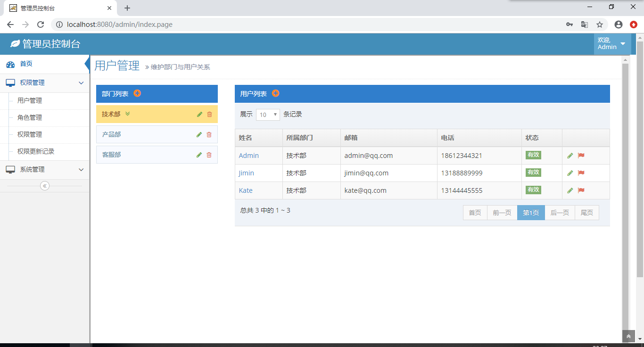Delete the 客服部 department trash icon
The image size is (644, 347).
coord(209,155)
